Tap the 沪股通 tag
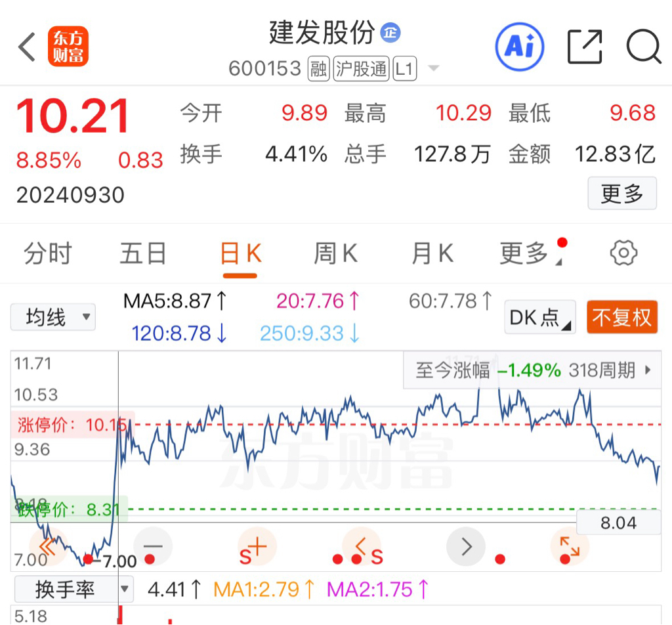The image size is (672, 625). tap(362, 68)
